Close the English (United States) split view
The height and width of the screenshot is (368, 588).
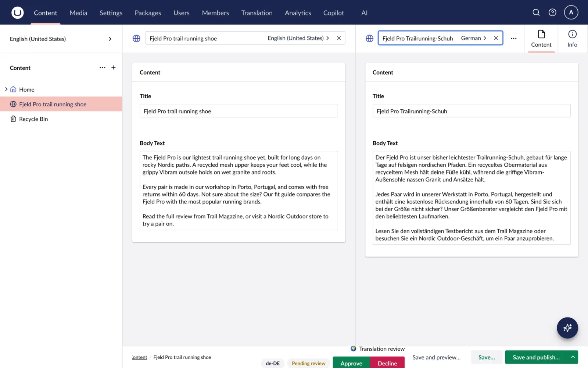click(339, 38)
